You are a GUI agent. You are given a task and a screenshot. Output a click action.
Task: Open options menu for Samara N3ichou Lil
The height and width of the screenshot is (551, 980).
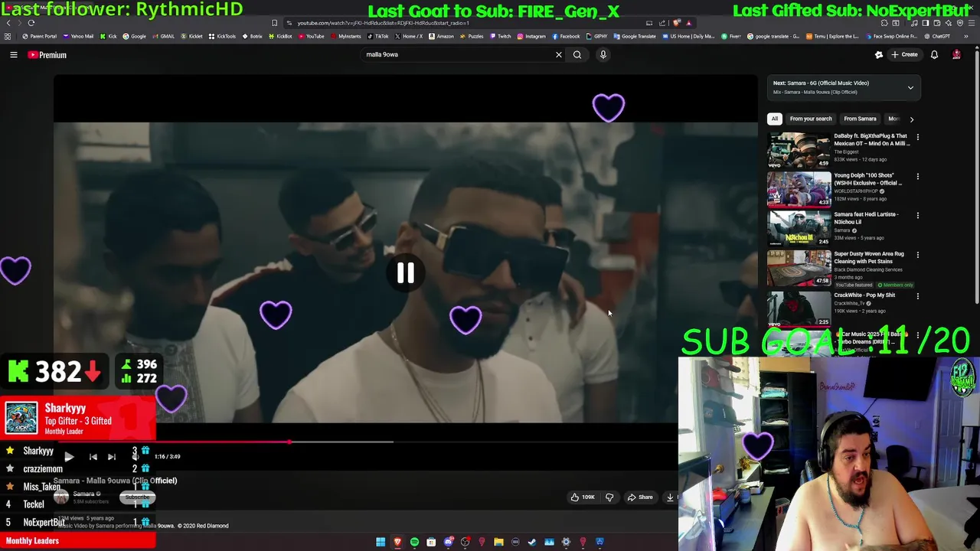point(918,216)
